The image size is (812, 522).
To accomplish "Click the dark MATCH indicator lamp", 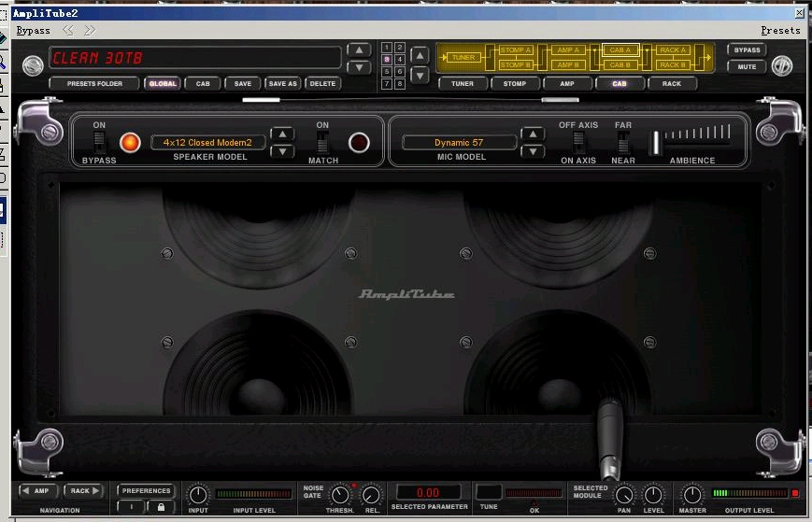I will point(359,142).
